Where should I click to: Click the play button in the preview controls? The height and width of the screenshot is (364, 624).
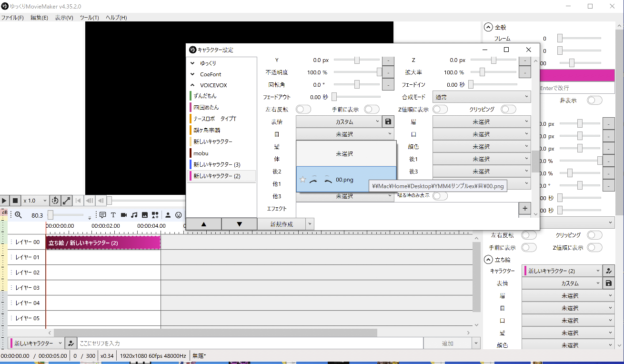pyautogui.click(x=4, y=201)
